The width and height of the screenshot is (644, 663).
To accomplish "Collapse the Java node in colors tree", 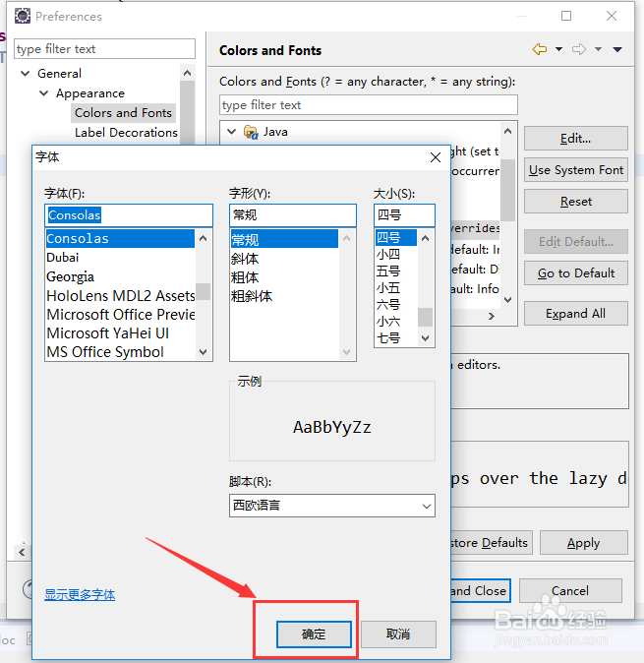I will 231,132.
